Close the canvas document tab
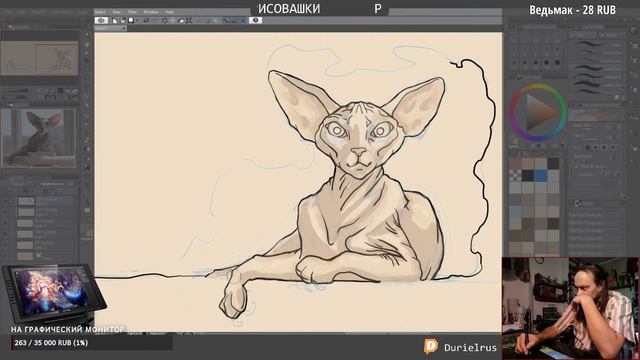The image size is (640, 360). [124, 28]
